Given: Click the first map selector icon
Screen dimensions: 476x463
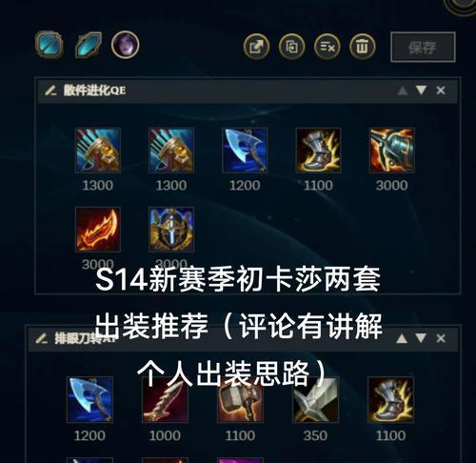Looking at the screenshot, I should tap(49, 45).
